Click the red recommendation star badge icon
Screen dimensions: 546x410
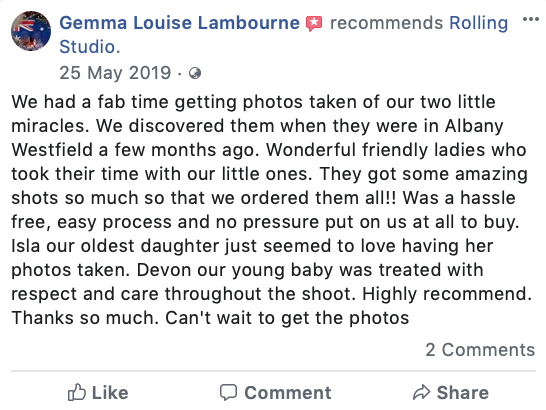(314, 24)
